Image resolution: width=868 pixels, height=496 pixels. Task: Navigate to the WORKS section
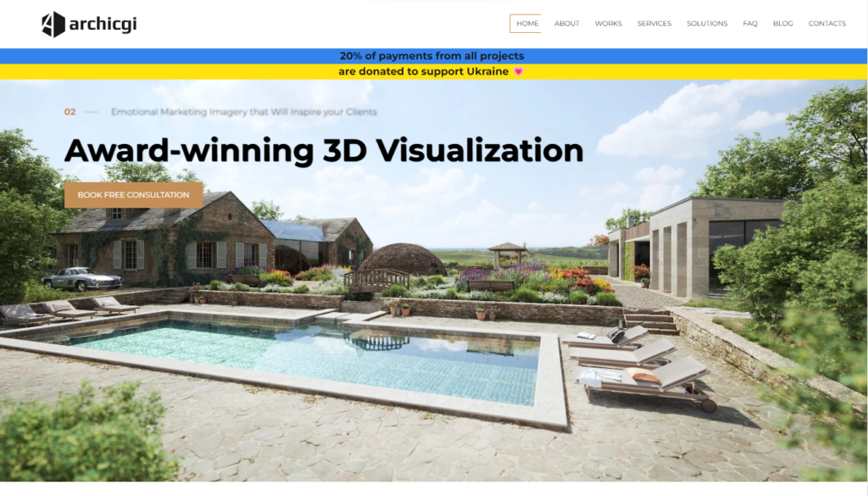[608, 23]
